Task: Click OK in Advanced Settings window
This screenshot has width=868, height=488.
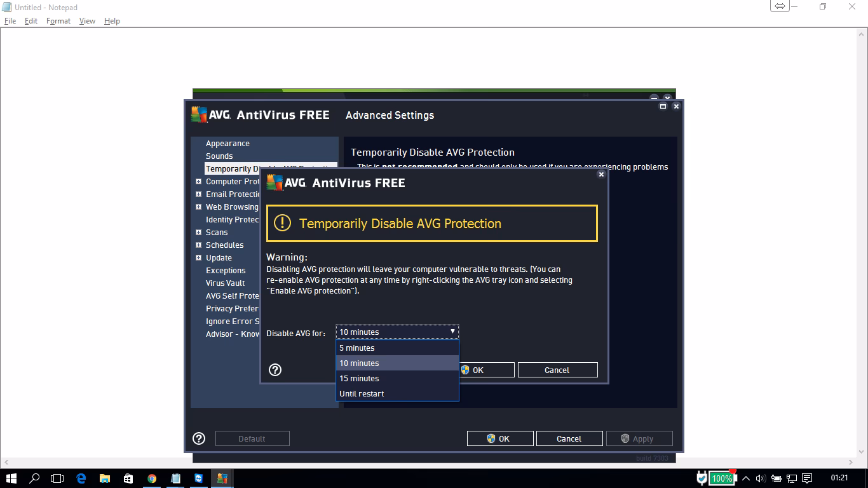Action: 499,438
